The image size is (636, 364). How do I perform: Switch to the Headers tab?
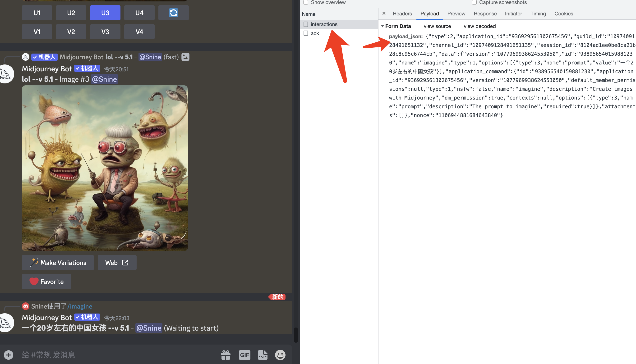pyautogui.click(x=402, y=14)
